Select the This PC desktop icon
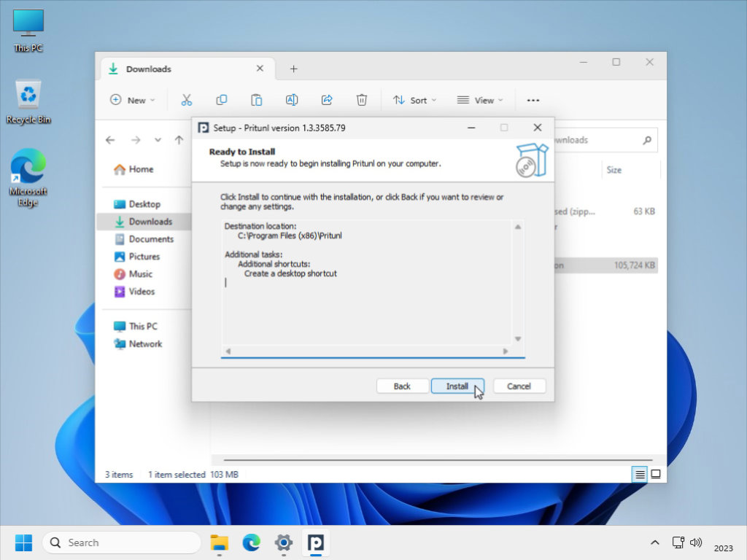This screenshot has height=560, width=747. point(28,31)
